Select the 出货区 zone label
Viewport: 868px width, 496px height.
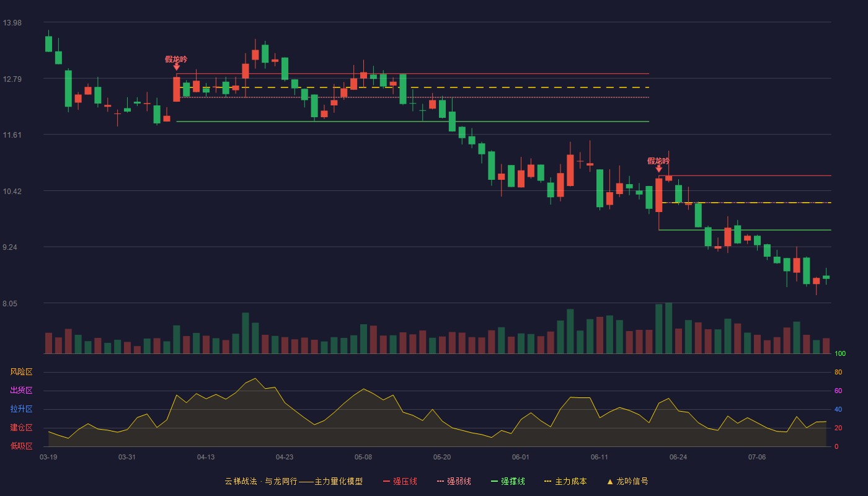click(x=21, y=391)
